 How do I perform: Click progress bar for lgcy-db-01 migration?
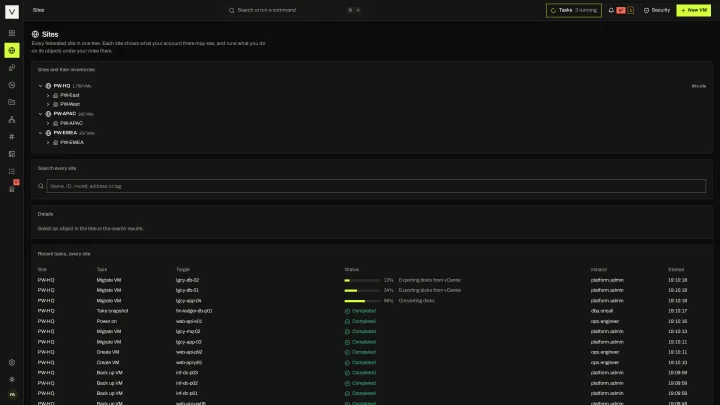362,290
